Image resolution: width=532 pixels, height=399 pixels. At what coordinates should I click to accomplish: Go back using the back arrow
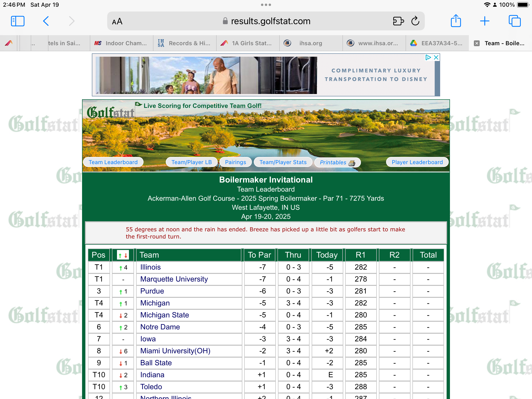(x=46, y=21)
